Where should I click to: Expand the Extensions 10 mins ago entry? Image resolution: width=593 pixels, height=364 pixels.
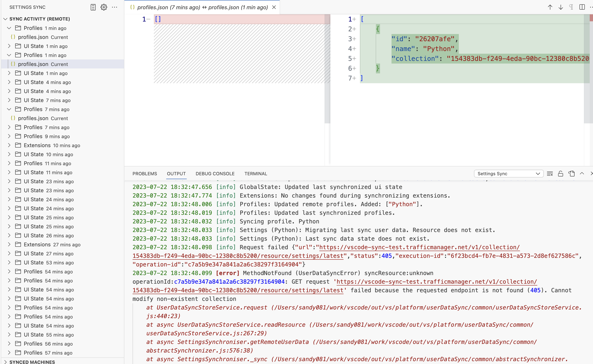coord(9,145)
